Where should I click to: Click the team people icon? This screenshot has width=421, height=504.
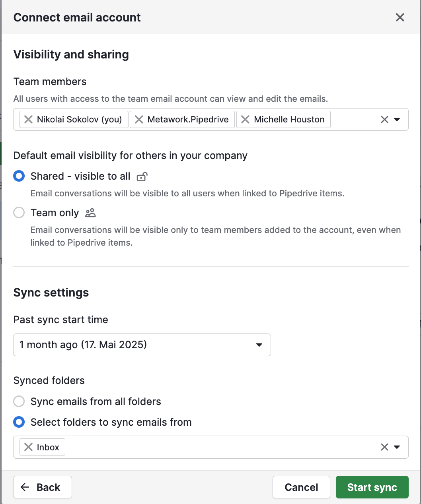point(91,213)
